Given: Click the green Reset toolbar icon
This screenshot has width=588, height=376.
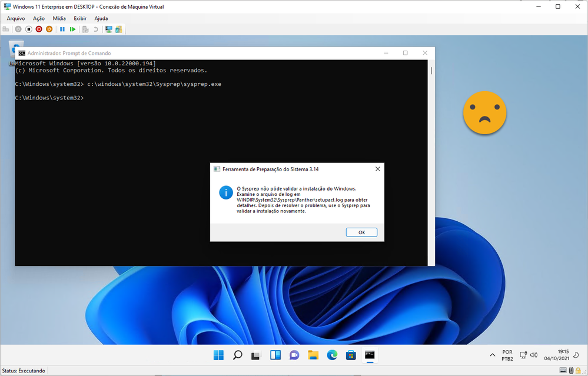Looking at the screenshot, I should pos(73,29).
